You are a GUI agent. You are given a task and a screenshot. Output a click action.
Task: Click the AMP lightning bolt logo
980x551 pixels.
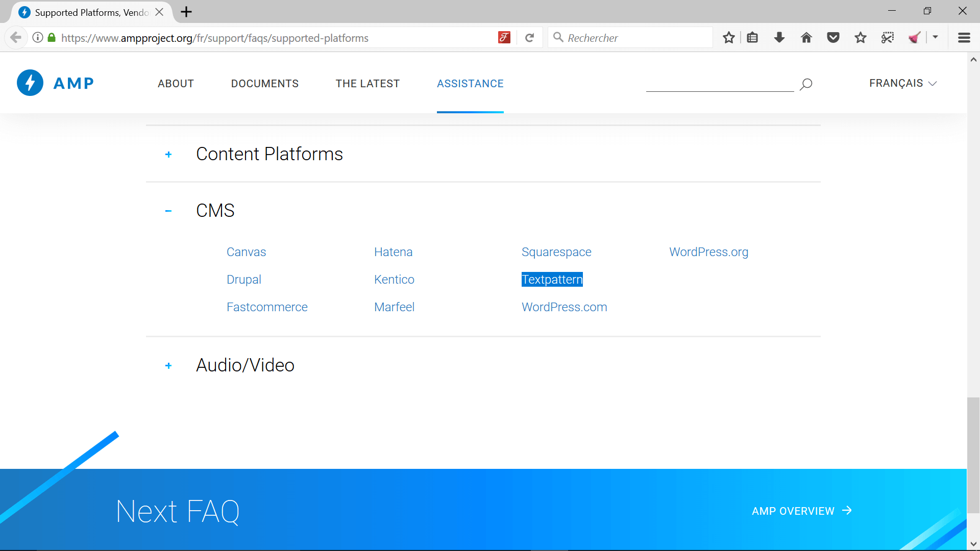tap(30, 83)
